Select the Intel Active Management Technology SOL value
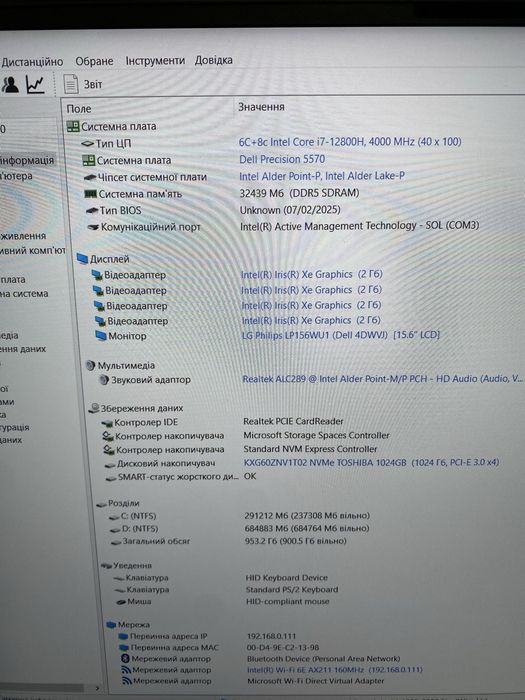 point(359,226)
